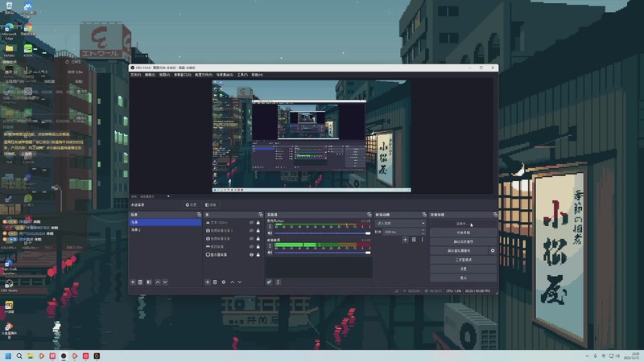The image size is (644, 362).
Task: Undock the Sources panel via float icon
Action: pyautogui.click(x=260, y=215)
